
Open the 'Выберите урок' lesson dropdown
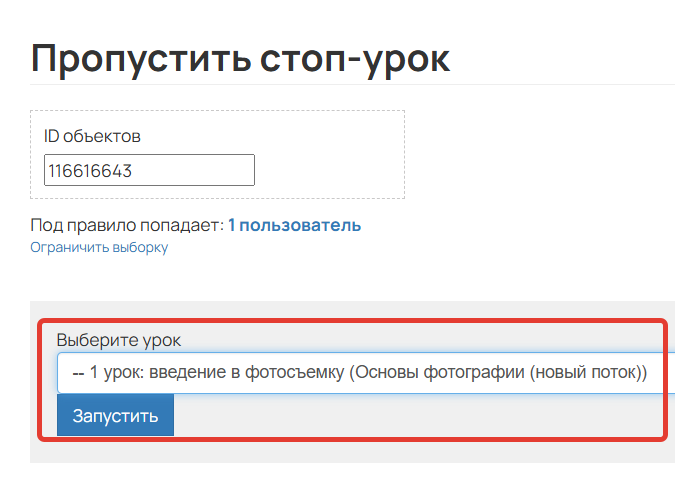(366, 373)
